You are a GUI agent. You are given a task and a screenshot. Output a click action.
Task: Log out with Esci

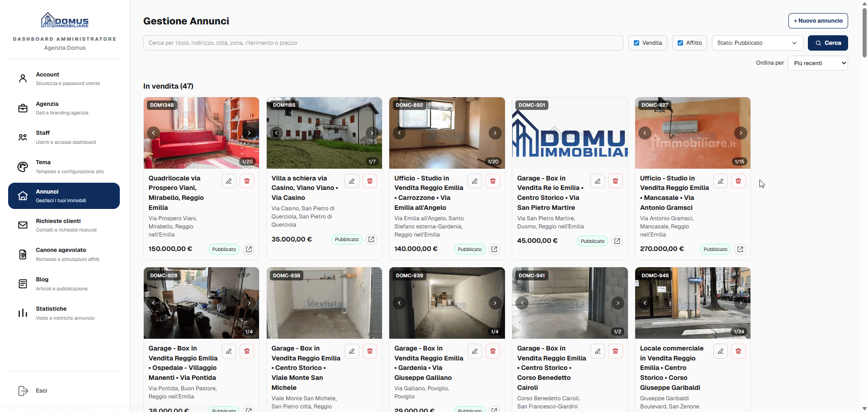pos(64,391)
